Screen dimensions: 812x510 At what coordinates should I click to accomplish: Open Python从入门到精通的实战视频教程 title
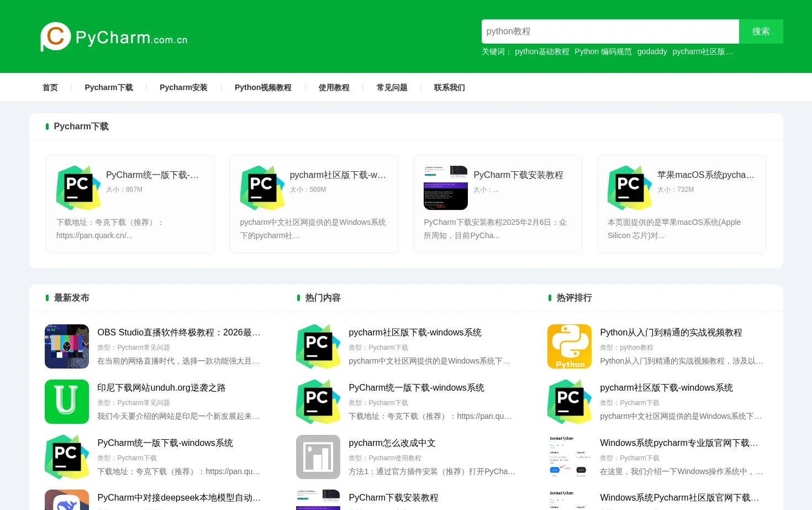(x=671, y=332)
